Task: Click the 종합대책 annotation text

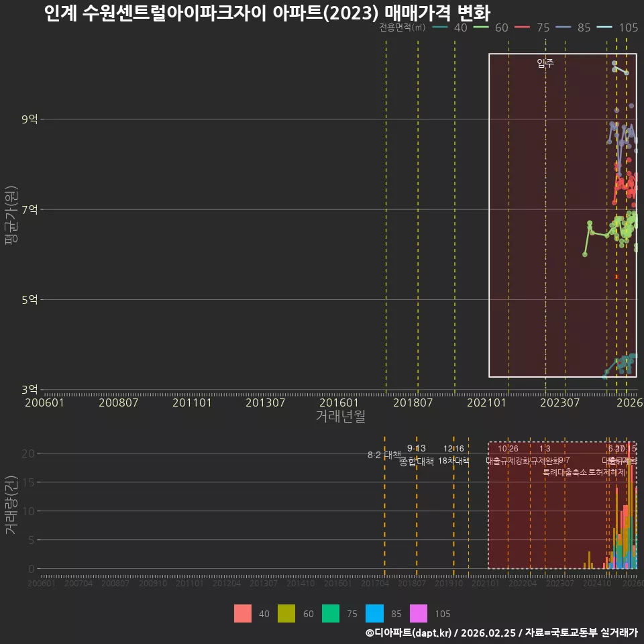Action: [x=417, y=462]
